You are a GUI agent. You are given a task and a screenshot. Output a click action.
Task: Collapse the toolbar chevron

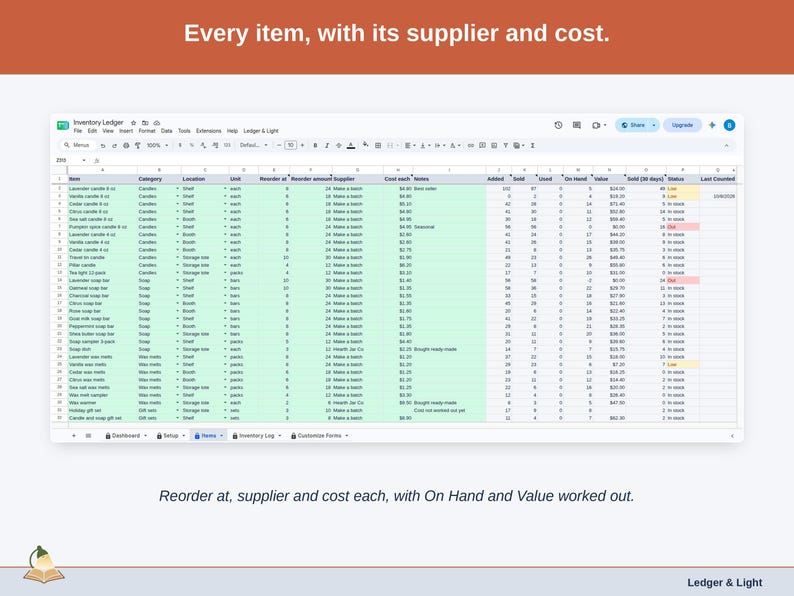(726, 145)
